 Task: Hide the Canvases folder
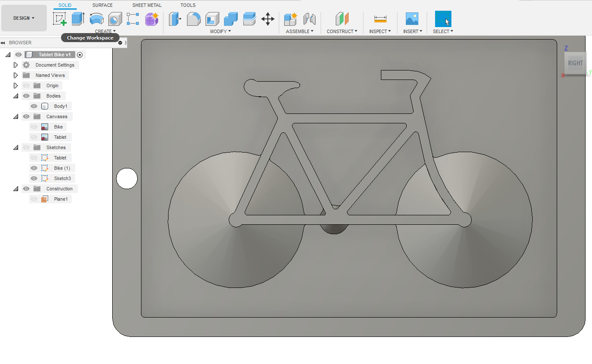click(26, 116)
